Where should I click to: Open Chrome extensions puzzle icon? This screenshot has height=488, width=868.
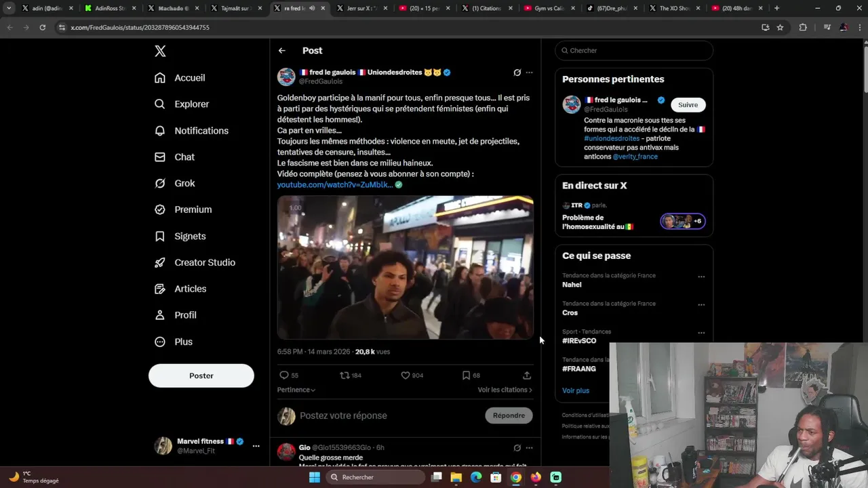(803, 27)
